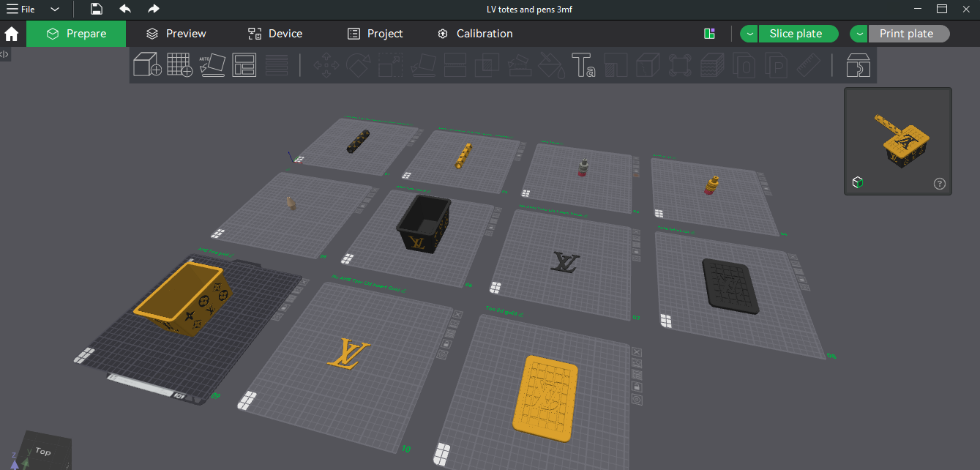980x470 pixels.
Task: Click the Variable layer height lines icon
Action: tap(276, 65)
